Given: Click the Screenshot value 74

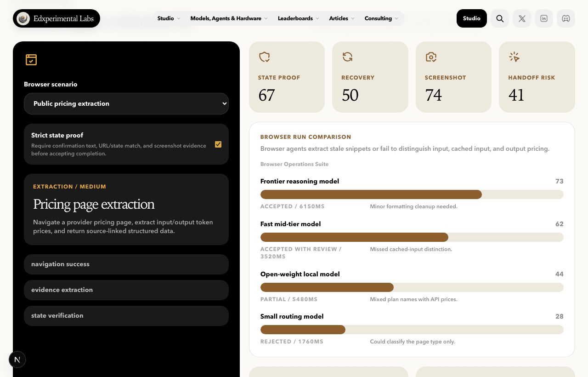Looking at the screenshot, I should [x=433, y=95].
